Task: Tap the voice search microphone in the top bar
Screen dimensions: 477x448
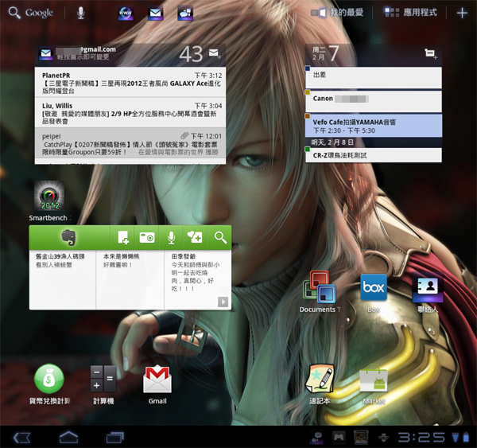Action: click(x=80, y=13)
